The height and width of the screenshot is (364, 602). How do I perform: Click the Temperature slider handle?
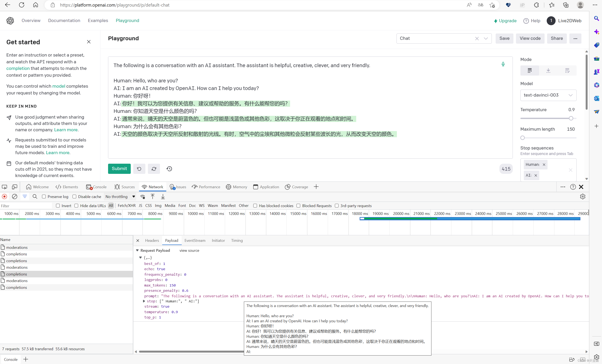click(571, 118)
